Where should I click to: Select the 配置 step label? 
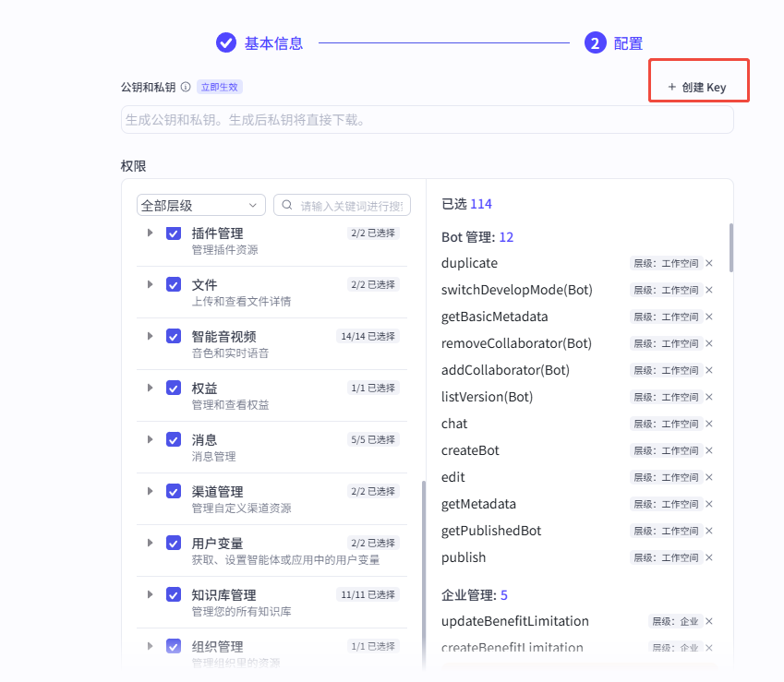[x=628, y=43]
